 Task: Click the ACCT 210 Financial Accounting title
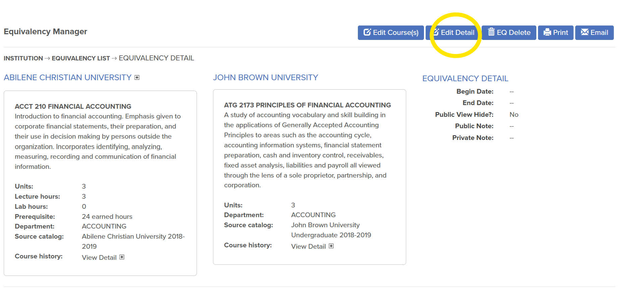click(73, 106)
